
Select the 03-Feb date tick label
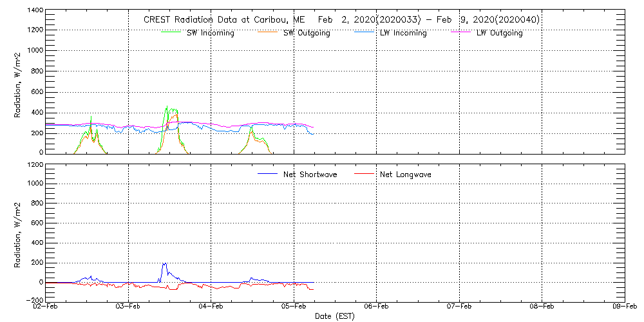[x=129, y=307]
